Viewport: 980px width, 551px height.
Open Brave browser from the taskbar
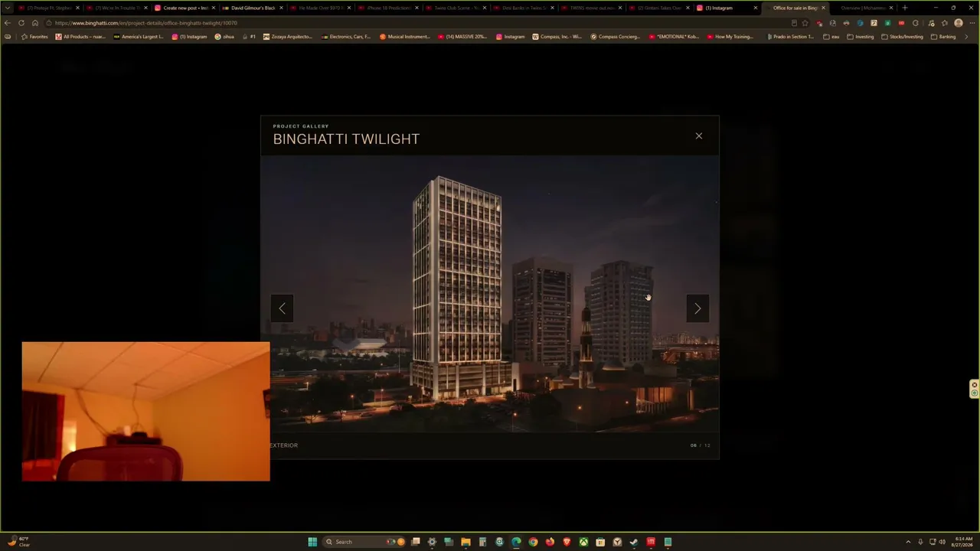tap(567, 542)
